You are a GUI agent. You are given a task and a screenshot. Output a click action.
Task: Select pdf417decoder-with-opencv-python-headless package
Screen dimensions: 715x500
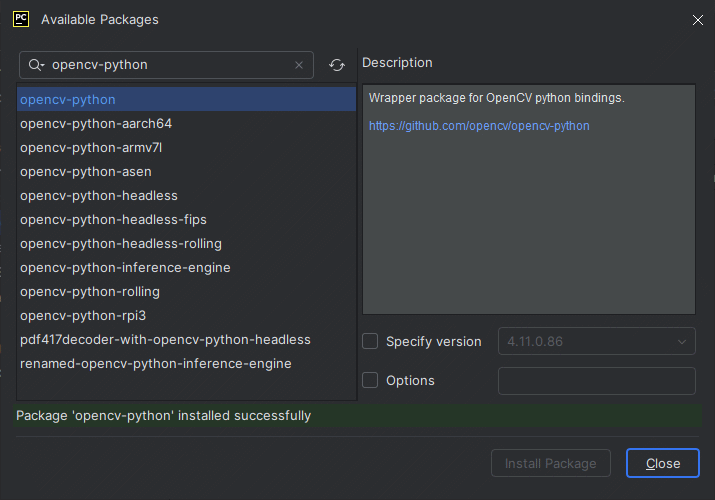[186, 340]
